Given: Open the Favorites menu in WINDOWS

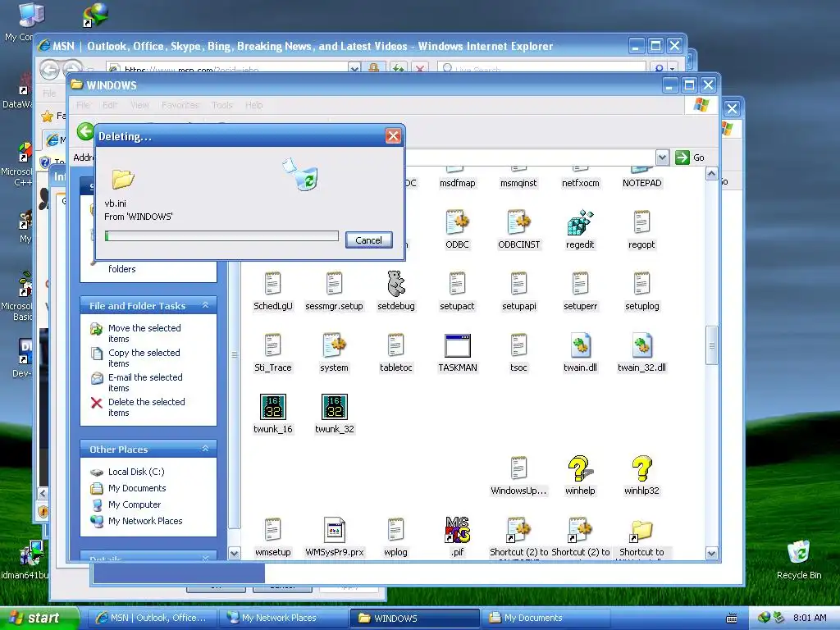Looking at the screenshot, I should [x=180, y=105].
